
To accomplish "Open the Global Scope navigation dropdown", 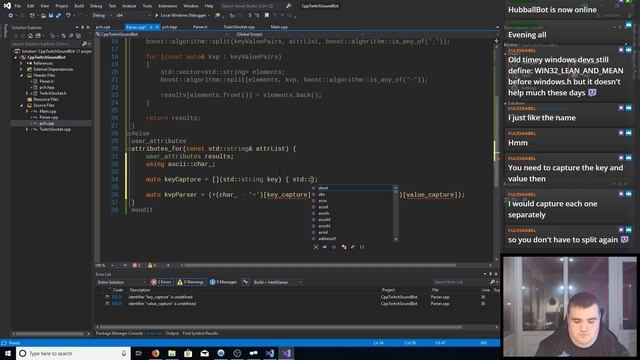I will (x=299, y=35).
